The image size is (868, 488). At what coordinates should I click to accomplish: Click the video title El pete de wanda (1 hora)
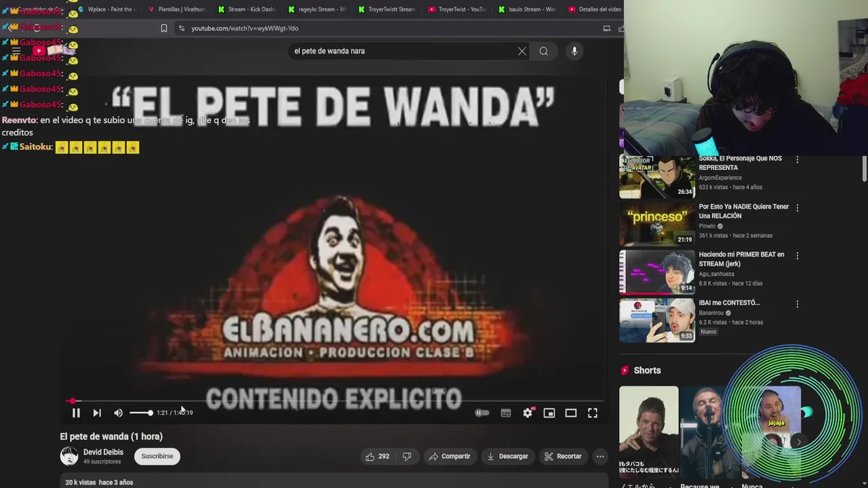(x=111, y=436)
